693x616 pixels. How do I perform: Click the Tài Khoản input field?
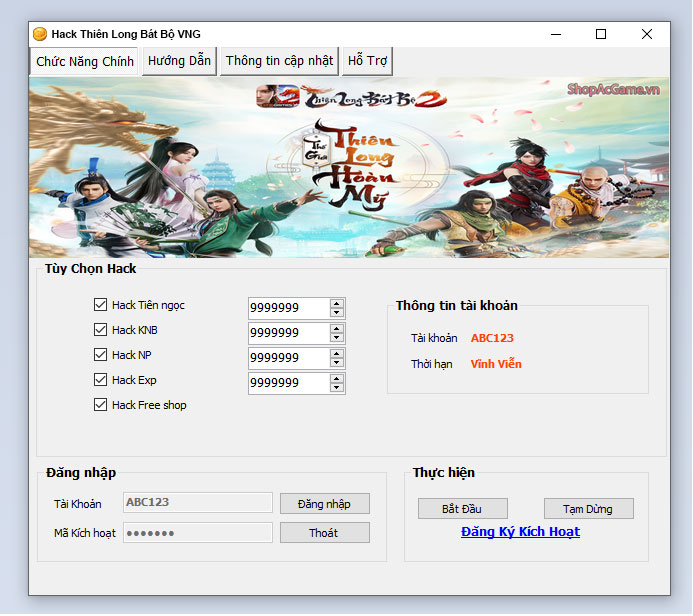point(198,502)
